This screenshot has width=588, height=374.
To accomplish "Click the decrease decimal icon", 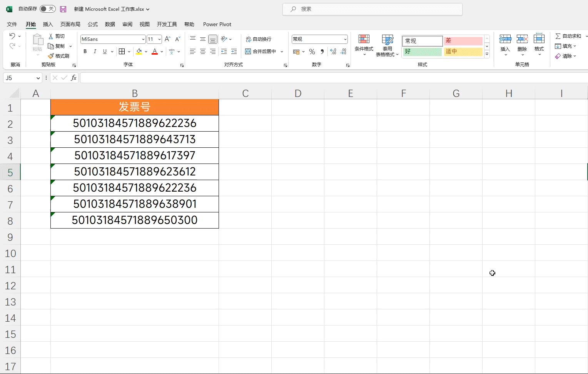I will (343, 51).
